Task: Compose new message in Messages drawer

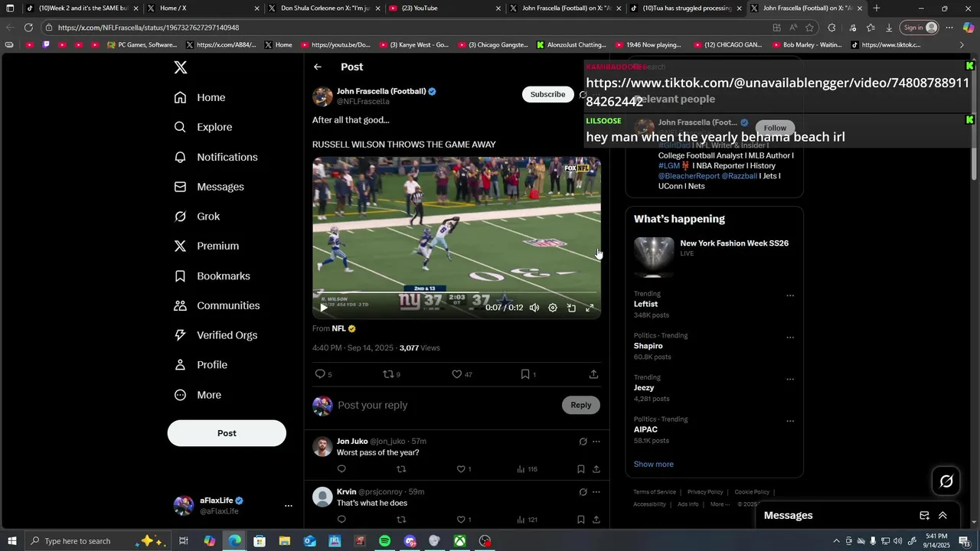Action: pyautogui.click(x=924, y=516)
